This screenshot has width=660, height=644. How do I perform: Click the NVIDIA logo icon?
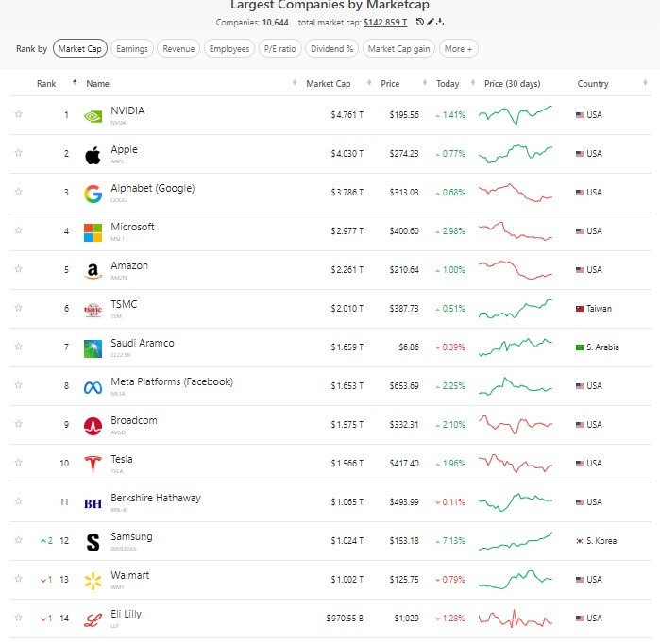(x=93, y=116)
